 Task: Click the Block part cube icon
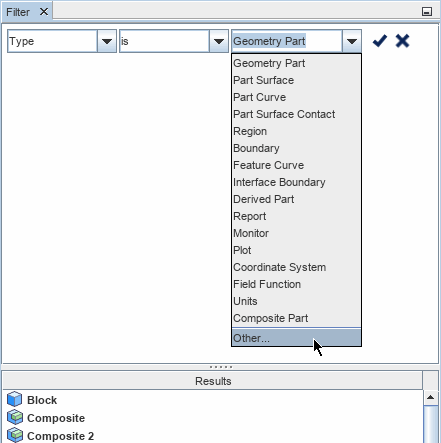[14, 399]
